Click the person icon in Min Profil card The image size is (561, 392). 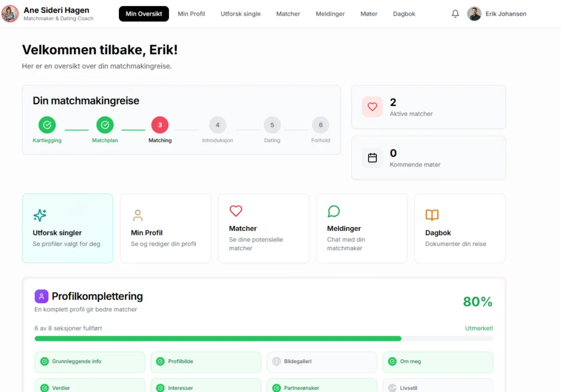pos(137,215)
